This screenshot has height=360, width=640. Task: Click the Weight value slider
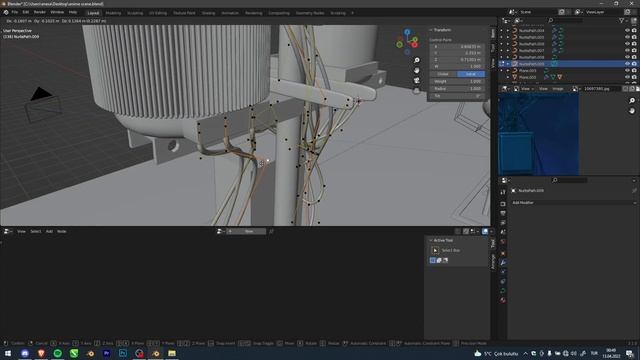(x=457, y=82)
